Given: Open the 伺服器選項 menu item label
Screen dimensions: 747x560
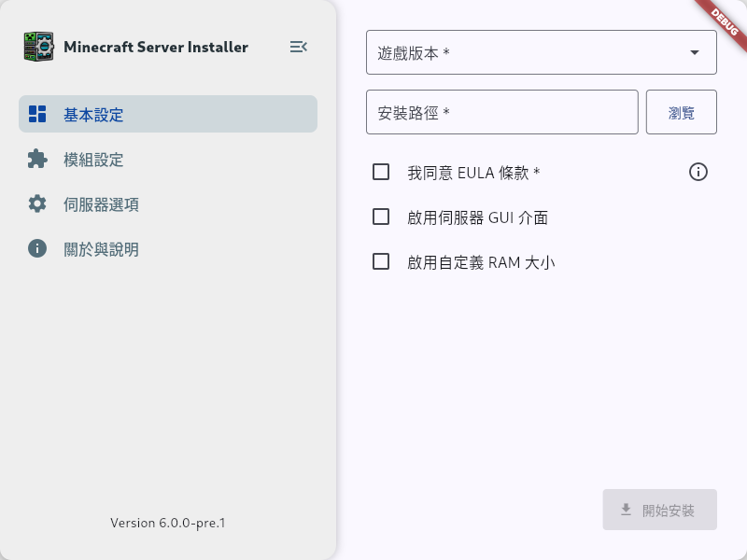Looking at the screenshot, I should tap(101, 204).
